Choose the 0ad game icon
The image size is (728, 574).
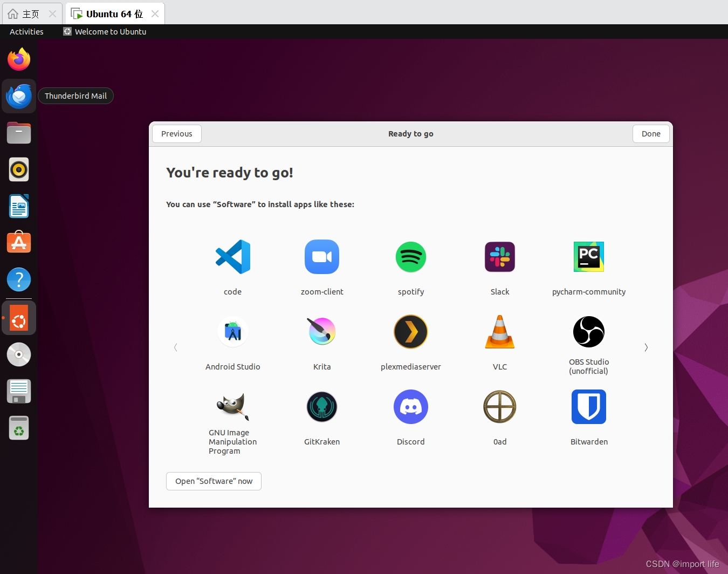pos(500,407)
